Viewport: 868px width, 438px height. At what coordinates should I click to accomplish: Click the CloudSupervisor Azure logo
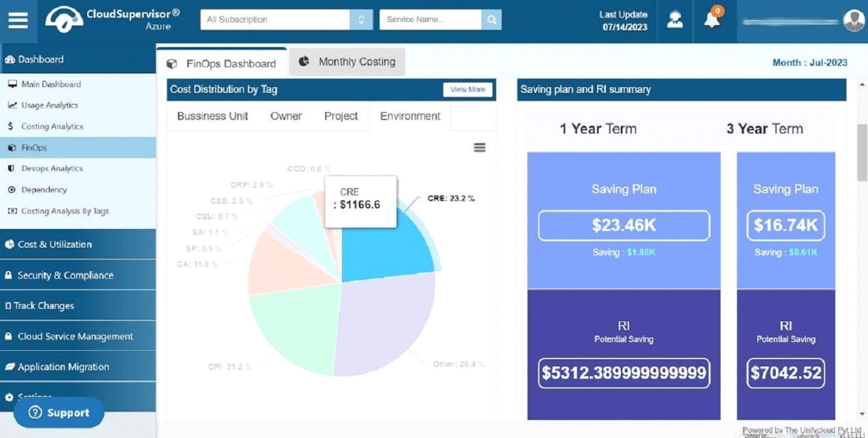pyautogui.click(x=112, y=19)
